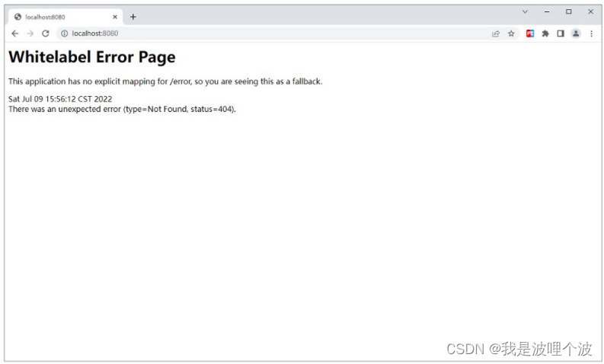Open tab search chevron dropdown
604x364 pixels.
point(525,11)
